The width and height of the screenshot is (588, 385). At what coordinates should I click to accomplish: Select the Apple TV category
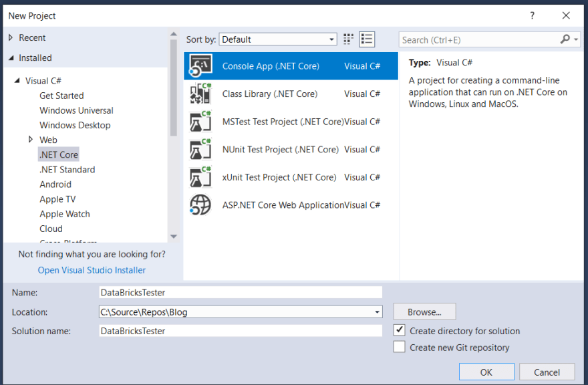click(57, 199)
